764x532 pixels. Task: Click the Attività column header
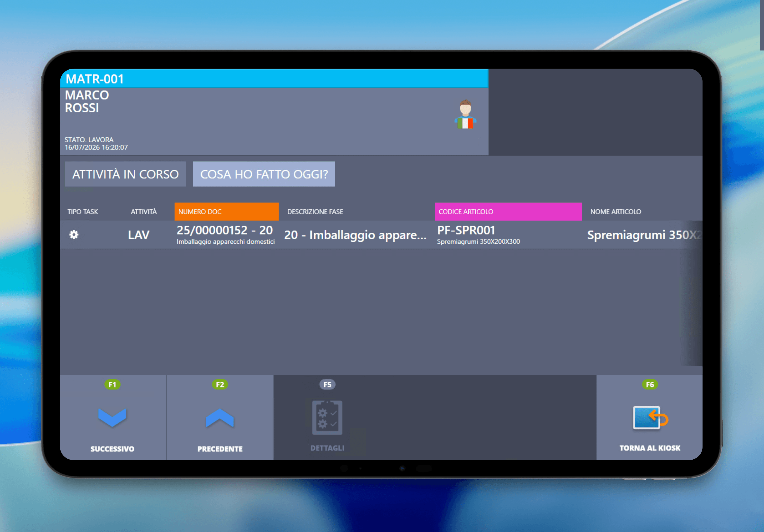(x=144, y=211)
